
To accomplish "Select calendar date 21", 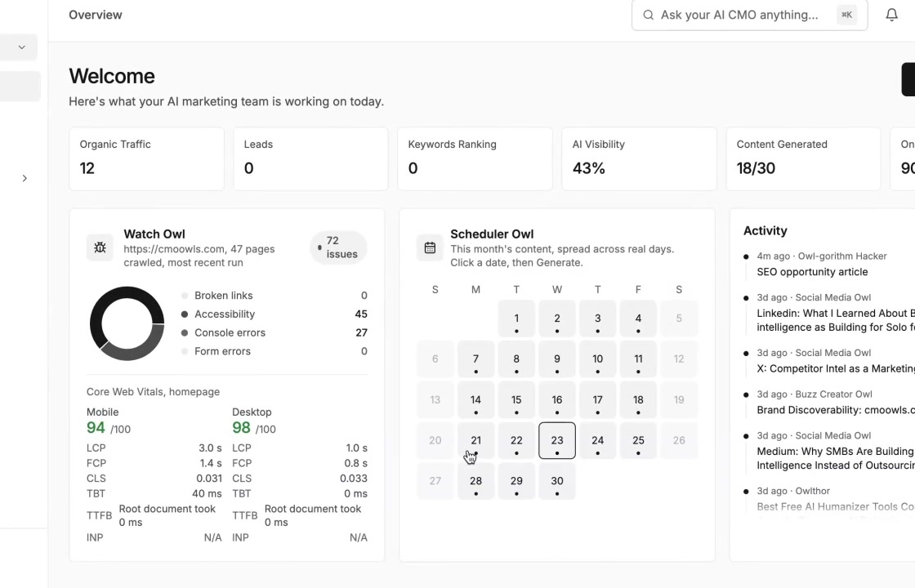I will 475,440.
